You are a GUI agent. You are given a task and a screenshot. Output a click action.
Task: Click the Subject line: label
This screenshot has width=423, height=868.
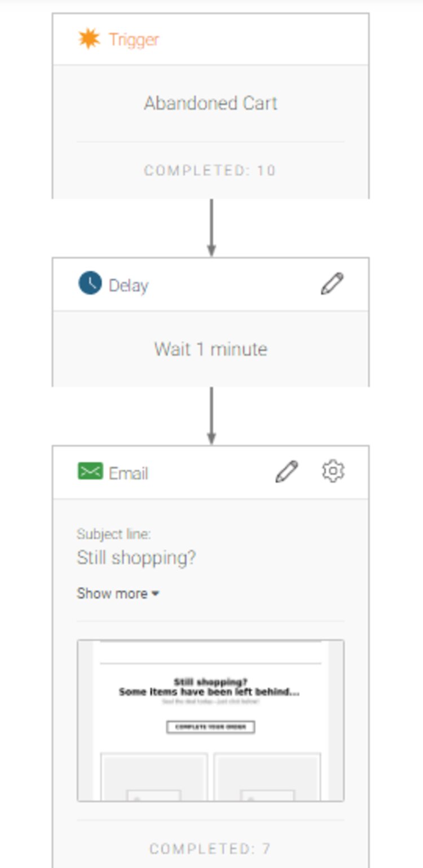pyautogui.click(x=114, y=534)
